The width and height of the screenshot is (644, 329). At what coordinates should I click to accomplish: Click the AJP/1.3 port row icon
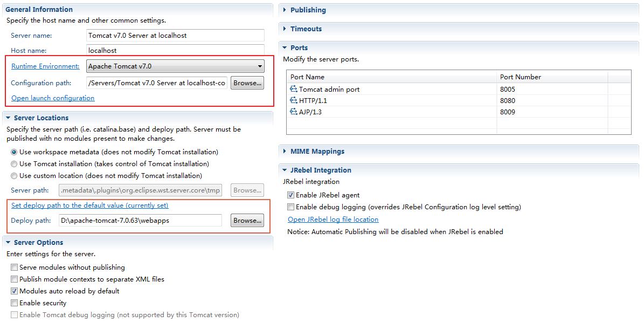[293, 112]
